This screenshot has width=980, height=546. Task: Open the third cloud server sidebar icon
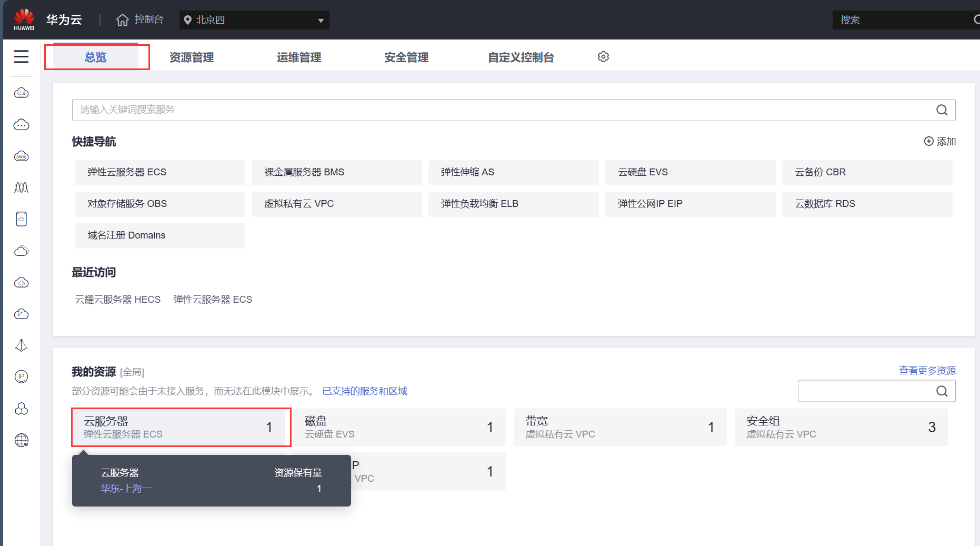point(21,156)
